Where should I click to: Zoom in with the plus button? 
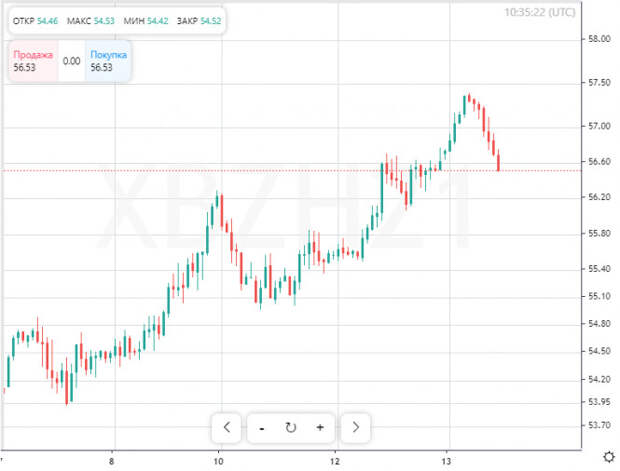point(320,428)
